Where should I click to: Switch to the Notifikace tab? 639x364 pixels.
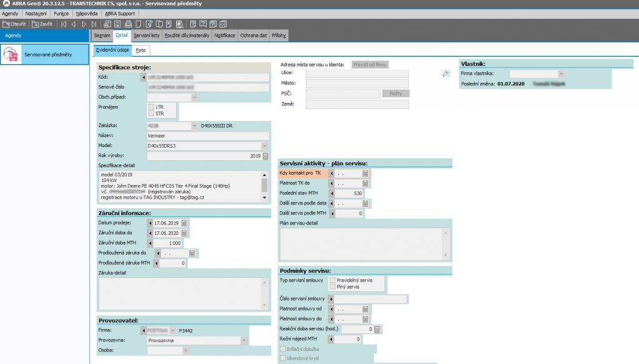point(225,36)
